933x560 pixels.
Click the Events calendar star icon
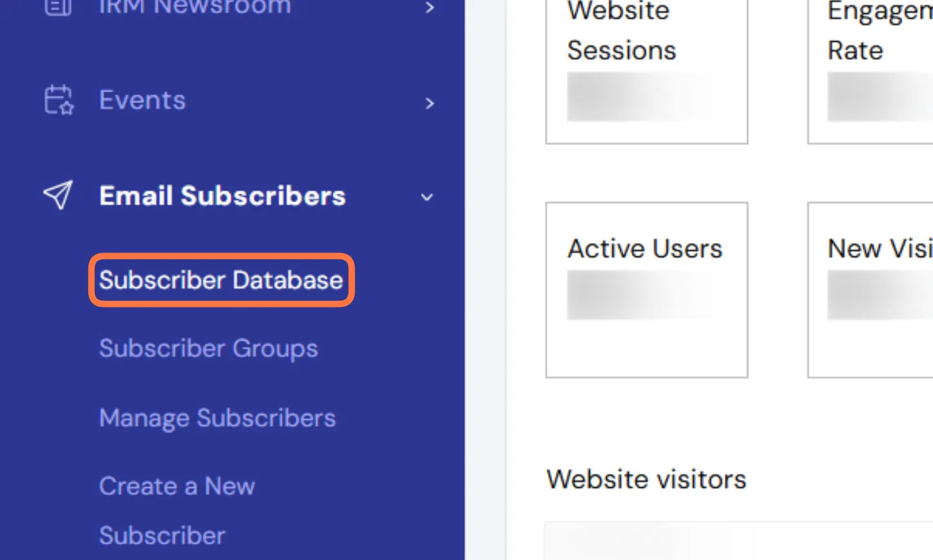pyautogui.click(x=59, y=101)
